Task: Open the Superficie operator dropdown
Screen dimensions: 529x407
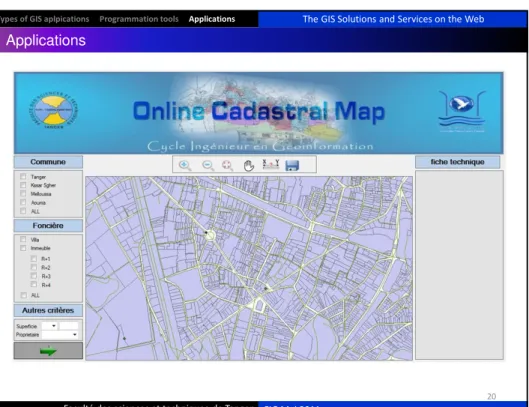Action: tap(49, 326)
